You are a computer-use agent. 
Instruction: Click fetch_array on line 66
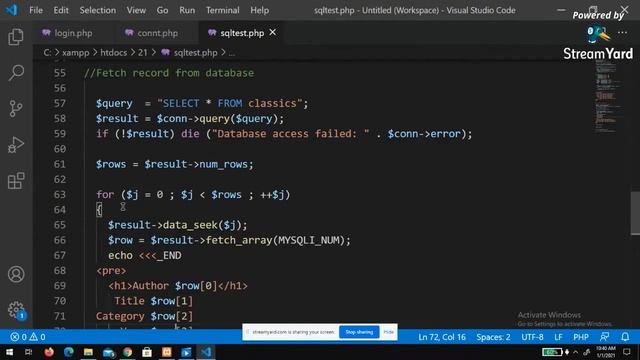click(239, 240)
